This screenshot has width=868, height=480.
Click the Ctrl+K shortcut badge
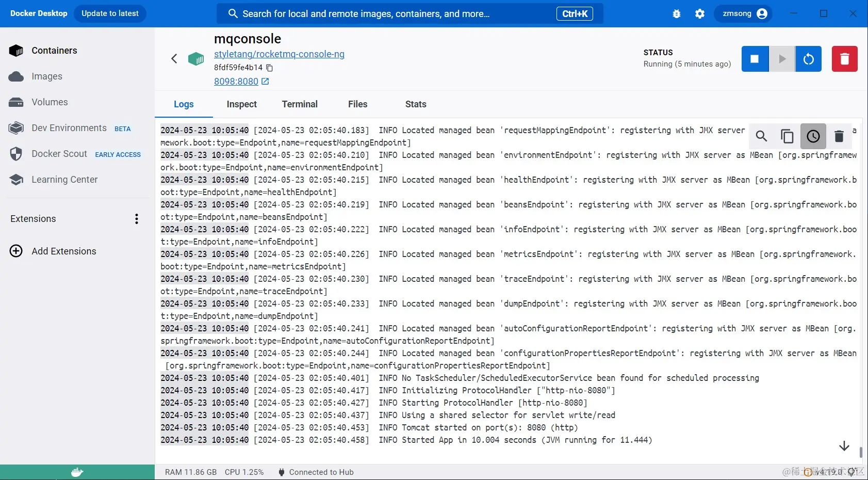(575, 14)
